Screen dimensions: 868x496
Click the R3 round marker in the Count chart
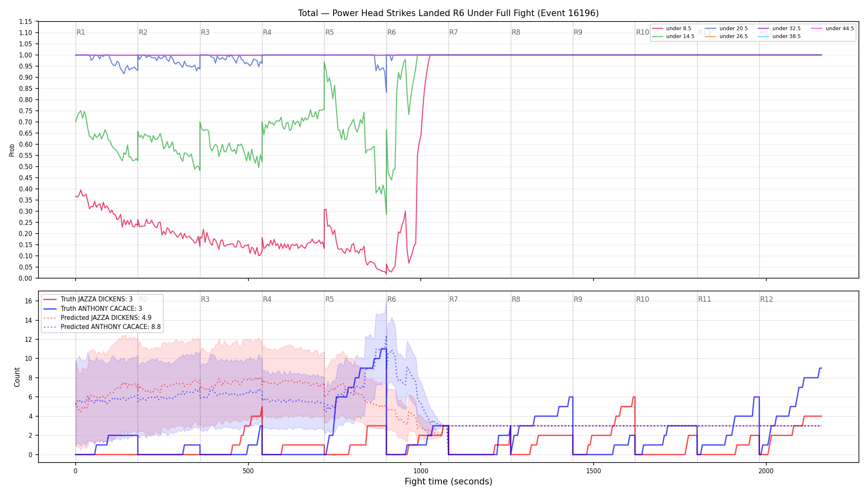coord(205,299)
